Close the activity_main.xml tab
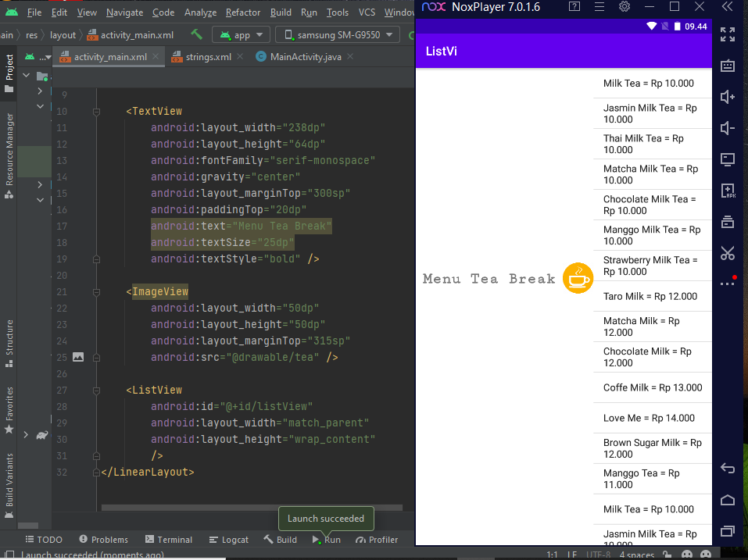Viewport: 748px width, 560px height. coord(156,56)
